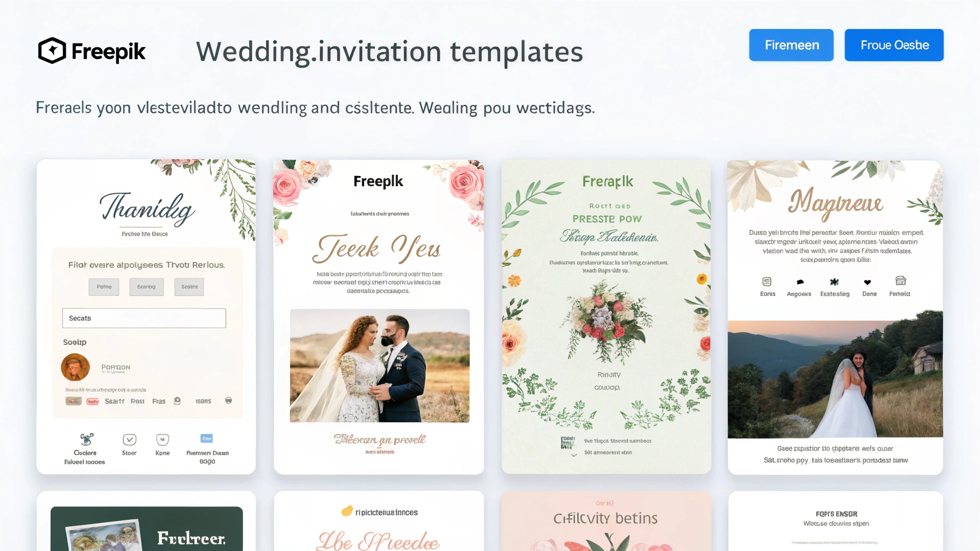Image resolution: width=980 pixels, height=551 pixels.
Task: Click the Firemeen button
Action: pos(791,45)
